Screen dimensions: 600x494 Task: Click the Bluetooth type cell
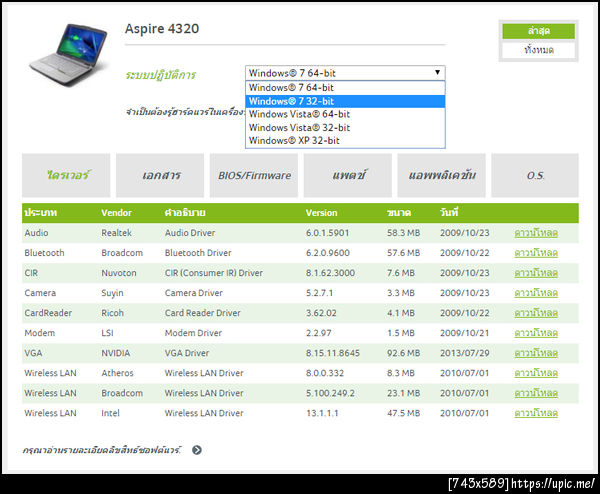click(x=44, y=253)
